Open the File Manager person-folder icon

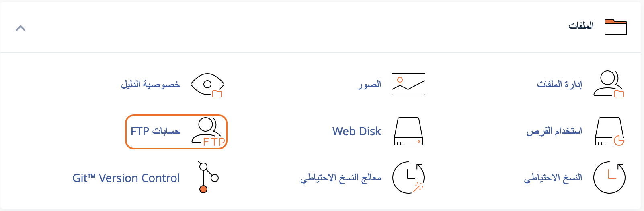click(609, 84)
